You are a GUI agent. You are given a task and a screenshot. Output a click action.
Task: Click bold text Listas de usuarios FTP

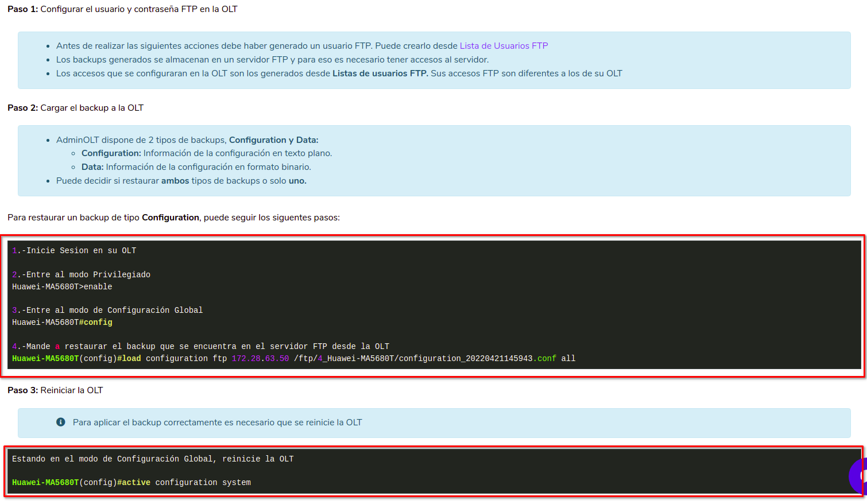tap(380, 73)
